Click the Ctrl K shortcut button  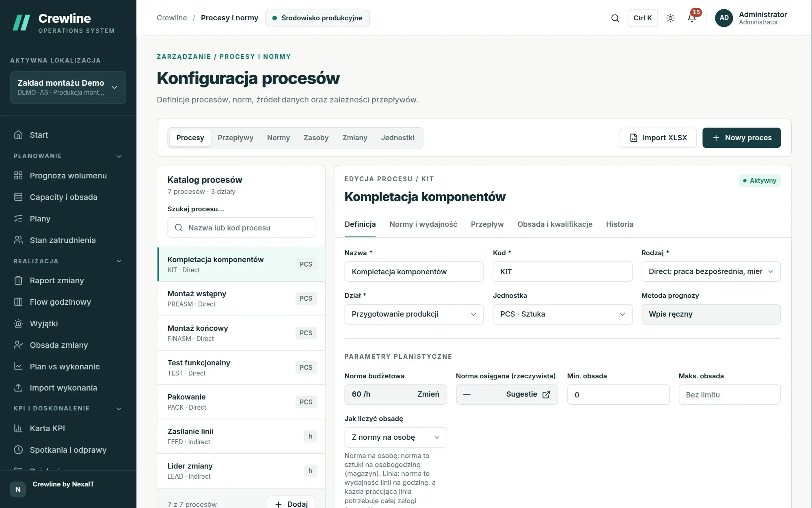click(x=642, y=18)
